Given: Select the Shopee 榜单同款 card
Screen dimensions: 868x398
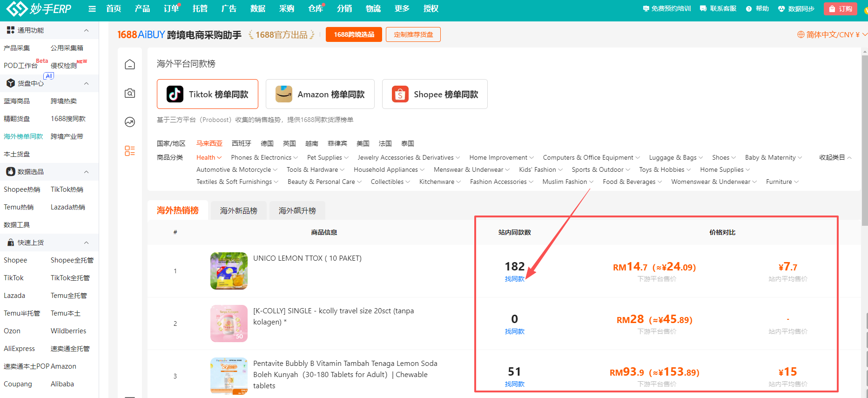Looking at the screenshot, I should (x=435, y=94).
